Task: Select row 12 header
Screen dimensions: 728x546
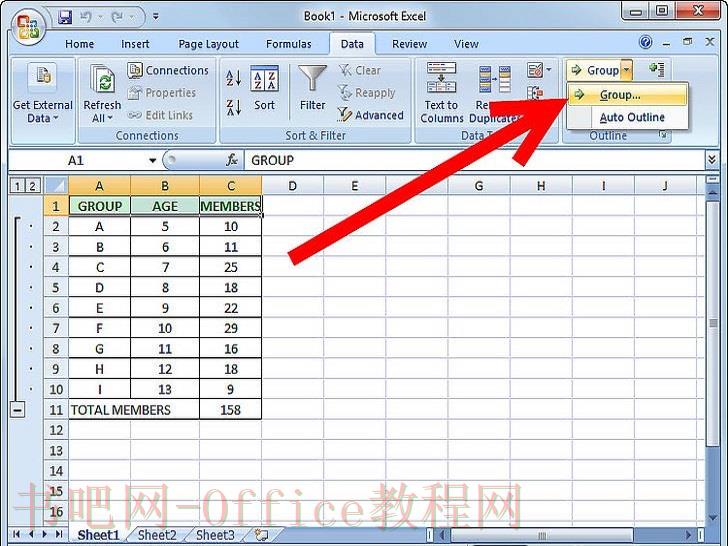Action: point(56,430)
